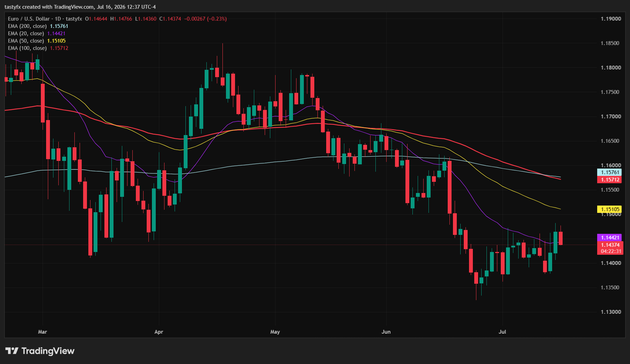
Task: Click the 1.15105 EMA 50 price label
Action: click(x=610, y=209)
